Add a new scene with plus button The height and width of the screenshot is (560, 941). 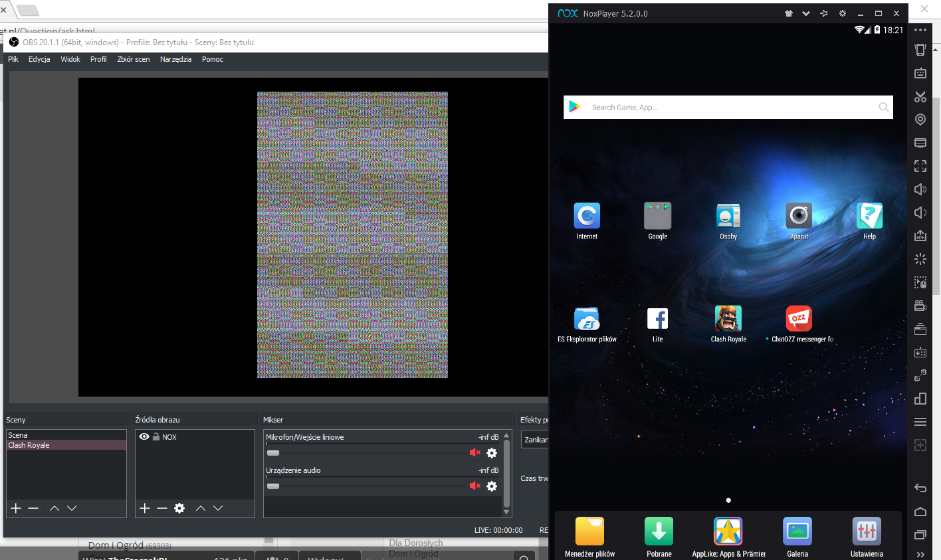(16, 508)
